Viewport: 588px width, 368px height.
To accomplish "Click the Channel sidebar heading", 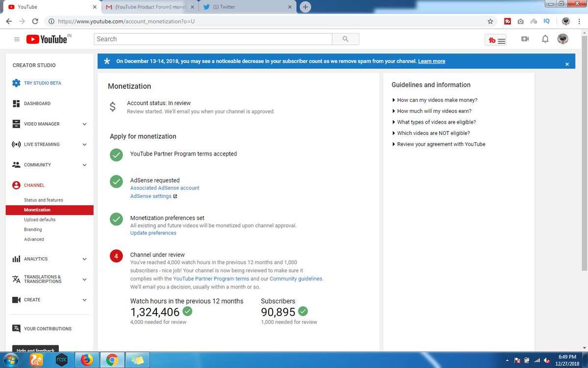I will 34,185.
